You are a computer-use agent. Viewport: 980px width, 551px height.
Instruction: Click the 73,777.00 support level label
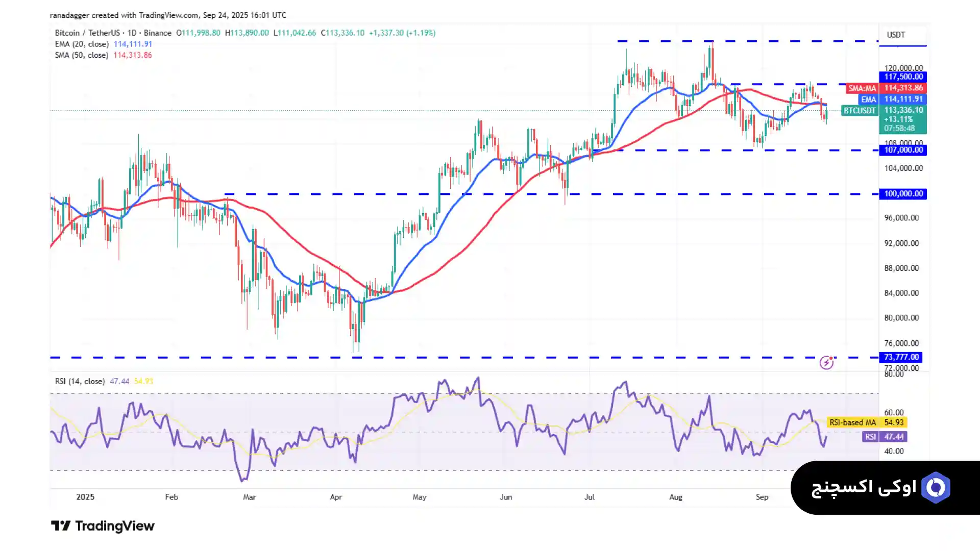click(x=901, y=357)
